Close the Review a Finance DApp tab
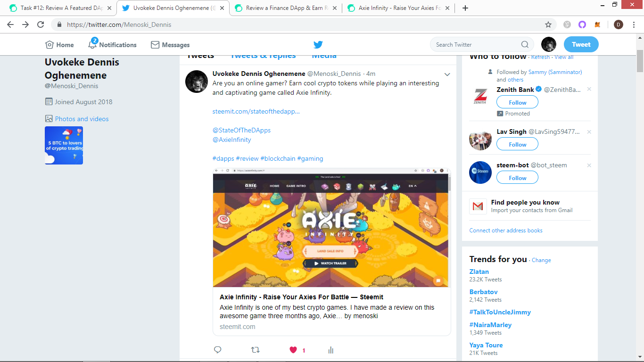 335,8
